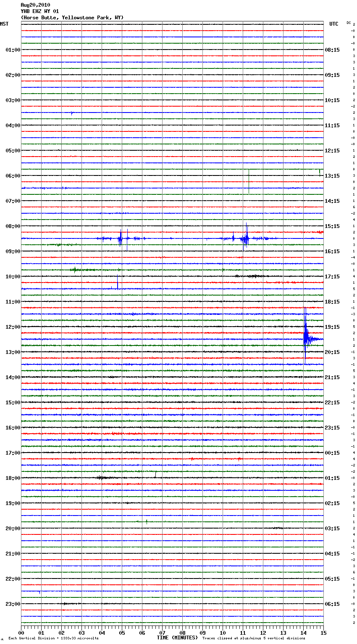This screenshot has height=644, width=357.
Task: Select the 15:00 MST hour label
Action: point(13,403)
